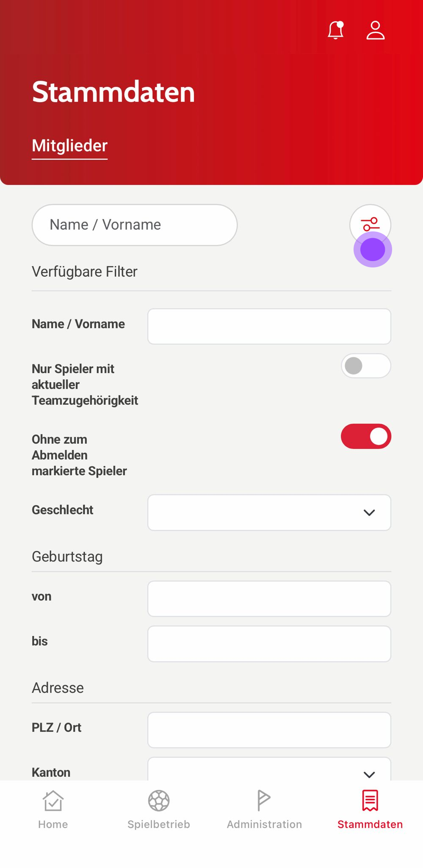The image size is (423, 868).
Task: Tap the Home house icon
Action: click(x=53, y=801)
